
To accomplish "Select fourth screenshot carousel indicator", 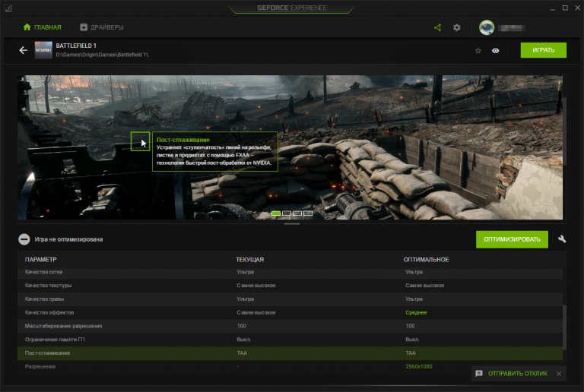I will [308, 213].
